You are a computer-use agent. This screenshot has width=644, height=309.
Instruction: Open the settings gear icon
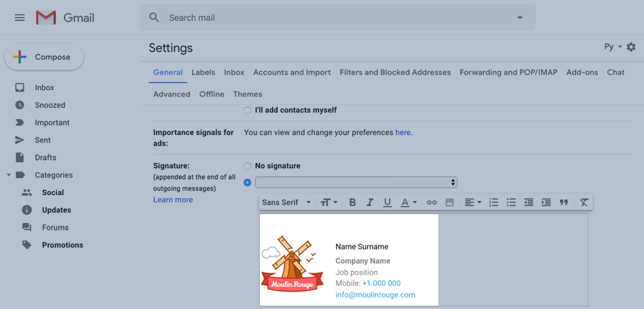(631, 47)
